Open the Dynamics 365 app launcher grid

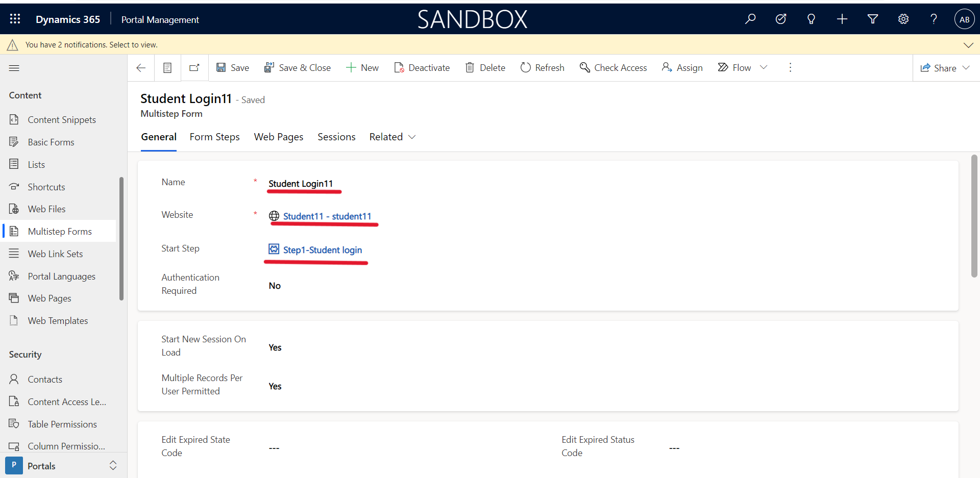point(15,19)
